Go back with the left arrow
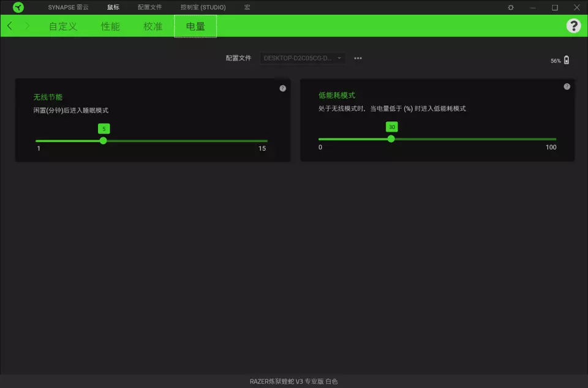Viewport: 588px width, 388px height. pos(10,26)
